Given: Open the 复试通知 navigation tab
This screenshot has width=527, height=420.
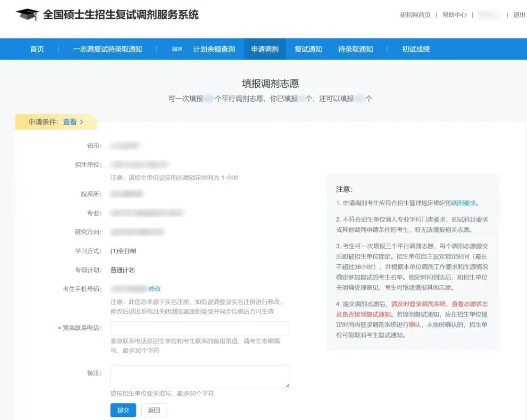Looking at the screenshot, I should click(x=308, y=49).
